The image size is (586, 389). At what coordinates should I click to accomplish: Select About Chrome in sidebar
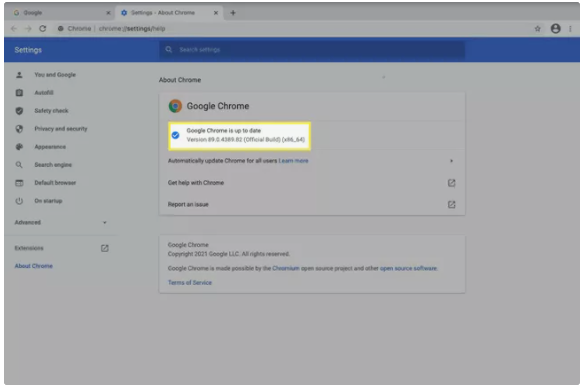(34, 266)
